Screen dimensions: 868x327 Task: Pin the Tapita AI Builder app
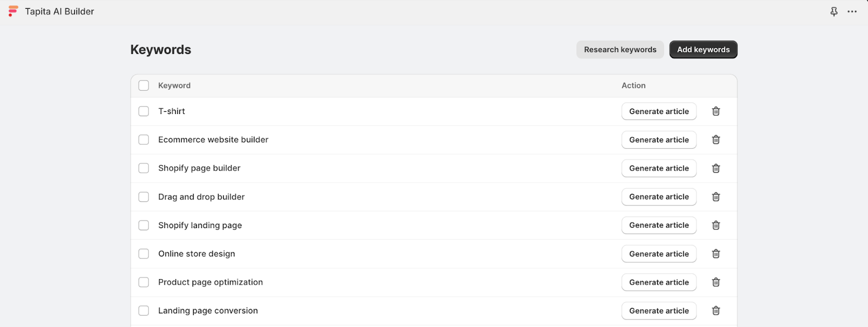pyautogui.click(x=834, y=11)
